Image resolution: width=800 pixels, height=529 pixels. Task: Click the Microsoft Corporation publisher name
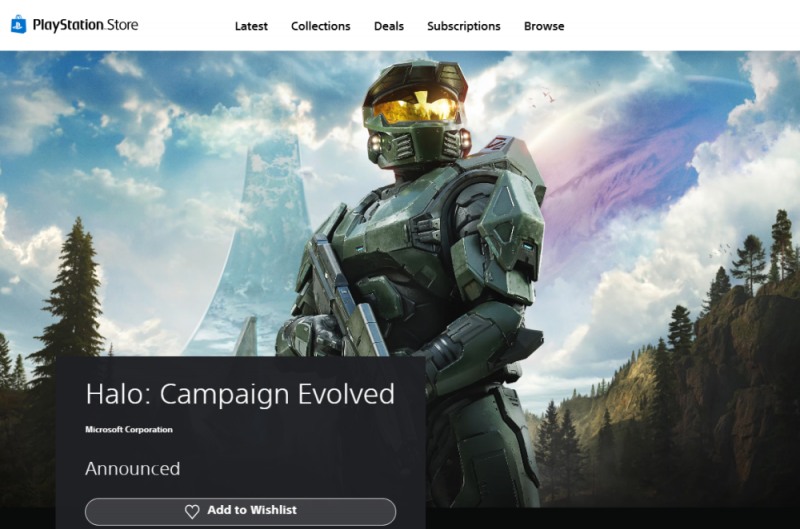point(129,430)
